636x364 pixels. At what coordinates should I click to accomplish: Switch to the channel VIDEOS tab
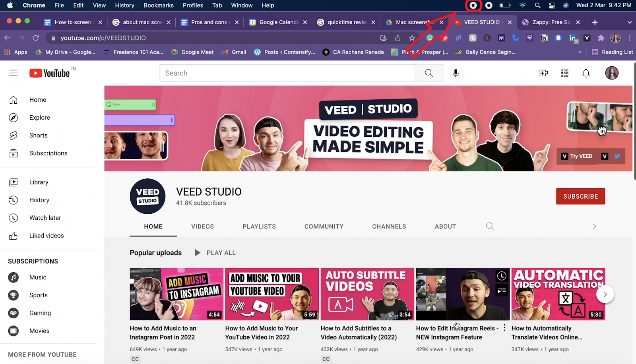point(202,227)
